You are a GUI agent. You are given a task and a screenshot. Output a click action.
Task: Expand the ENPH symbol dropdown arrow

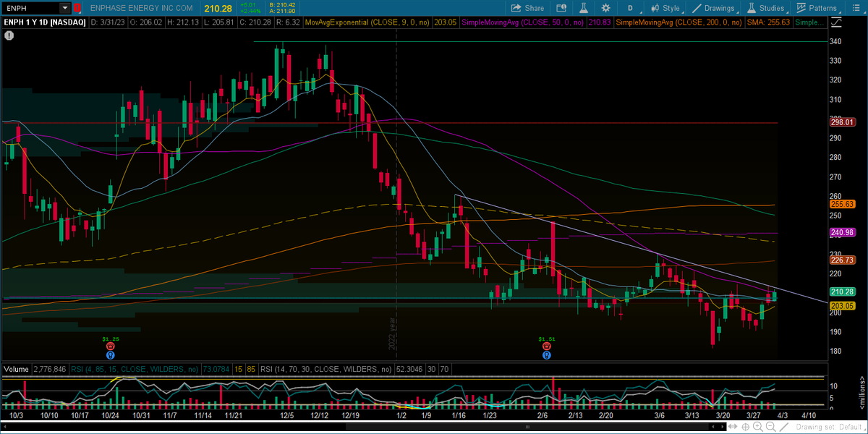pyautogui.click(x=65, y=8)
